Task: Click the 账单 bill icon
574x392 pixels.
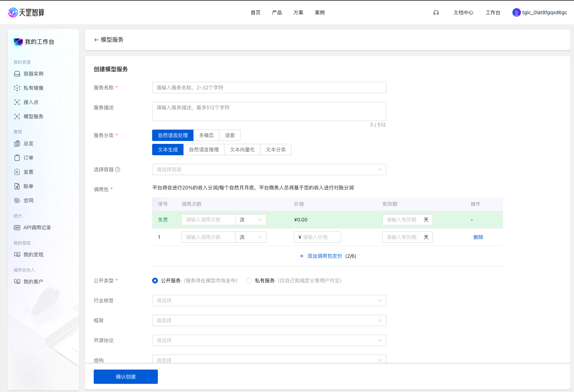Action: click(17, 186)
